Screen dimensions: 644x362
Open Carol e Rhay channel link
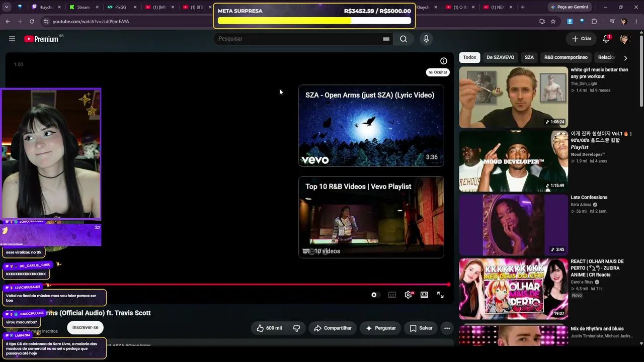[x=583, y=282]
